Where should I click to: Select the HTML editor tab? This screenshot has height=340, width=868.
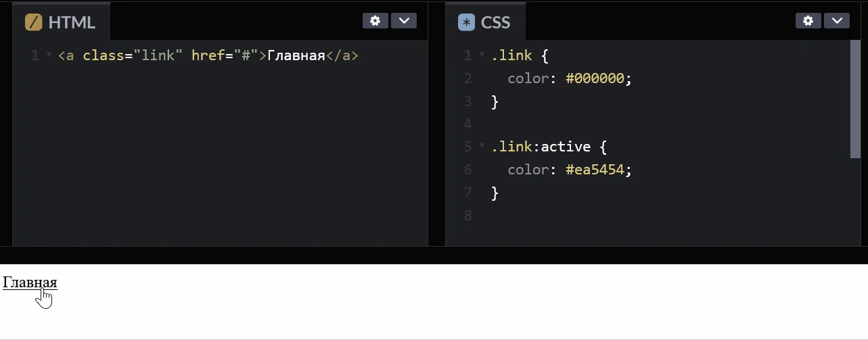[61, 22]
